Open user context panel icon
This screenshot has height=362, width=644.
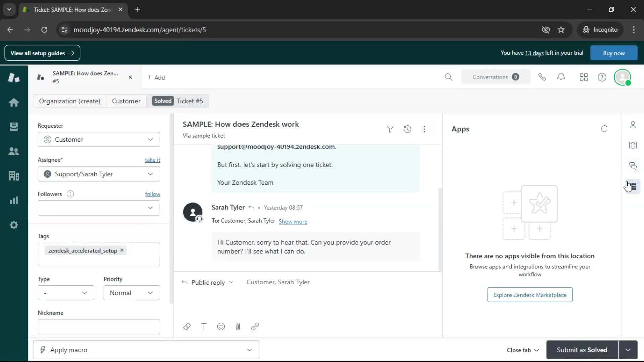pos(633,125)
